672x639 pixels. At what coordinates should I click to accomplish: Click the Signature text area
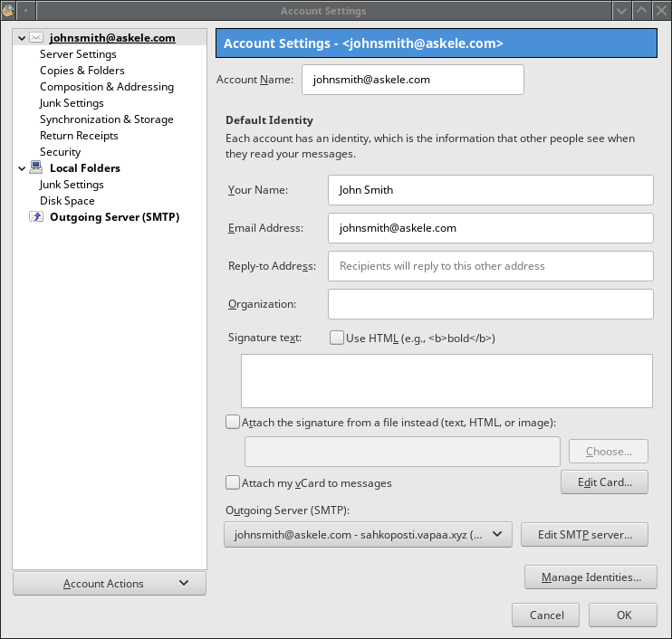pyautogui.click(x=446, y=381)
